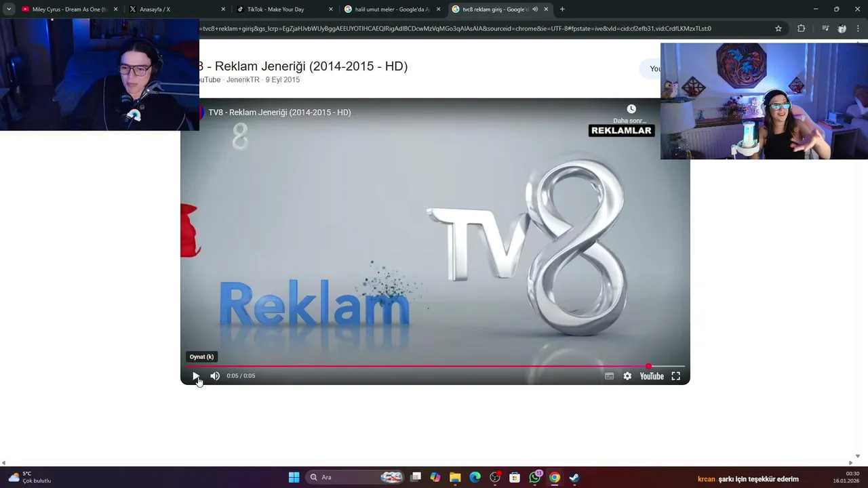Enter fullscreen mode in the player

pos(676,376)
